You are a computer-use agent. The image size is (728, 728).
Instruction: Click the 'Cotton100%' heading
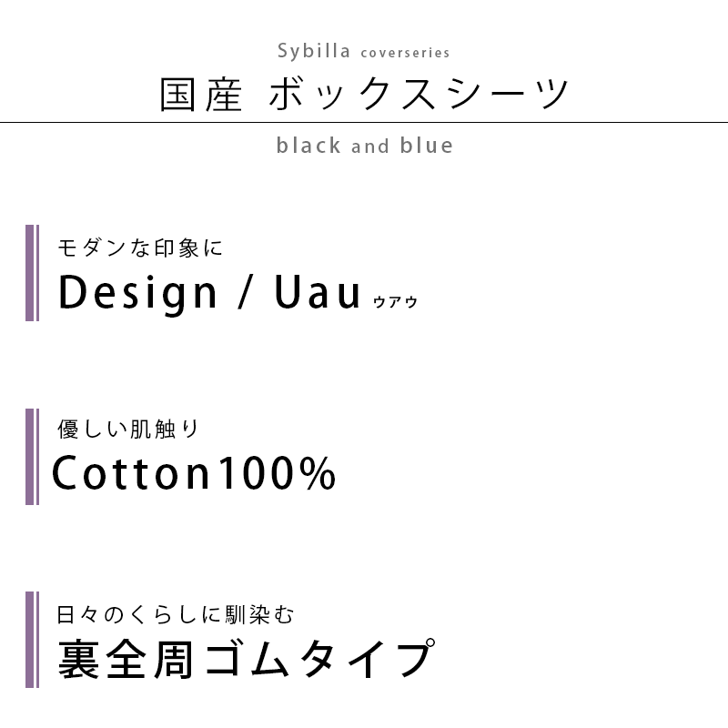coord(194,473)
